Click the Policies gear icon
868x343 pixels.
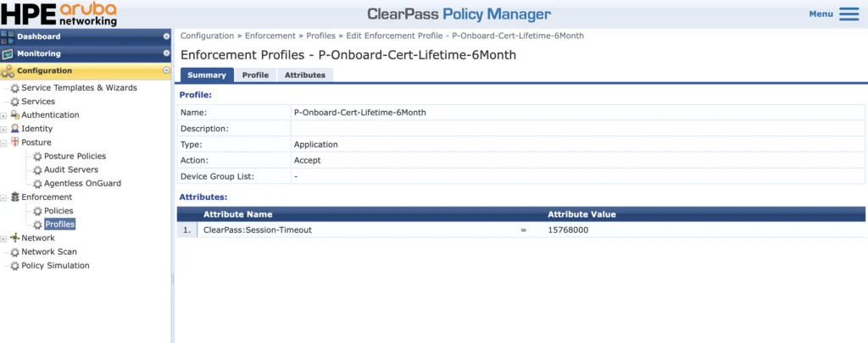(37, 211)
